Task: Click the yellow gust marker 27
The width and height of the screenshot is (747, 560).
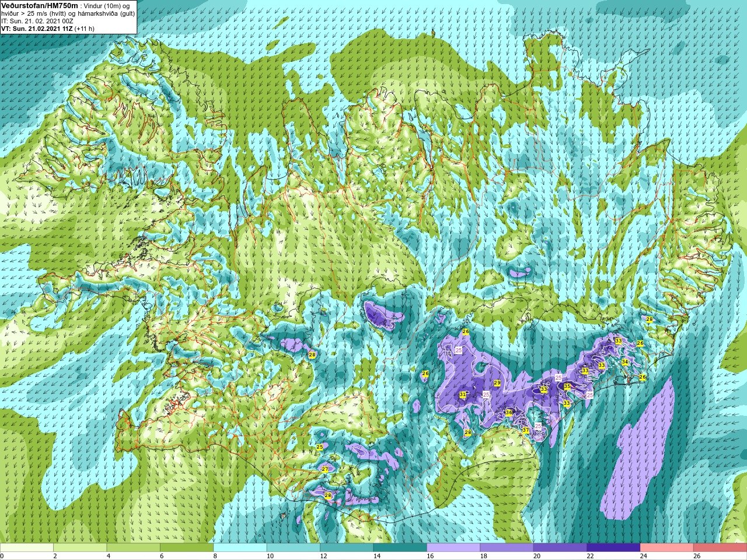Action: pyautogui.click(x=325, y=469)
